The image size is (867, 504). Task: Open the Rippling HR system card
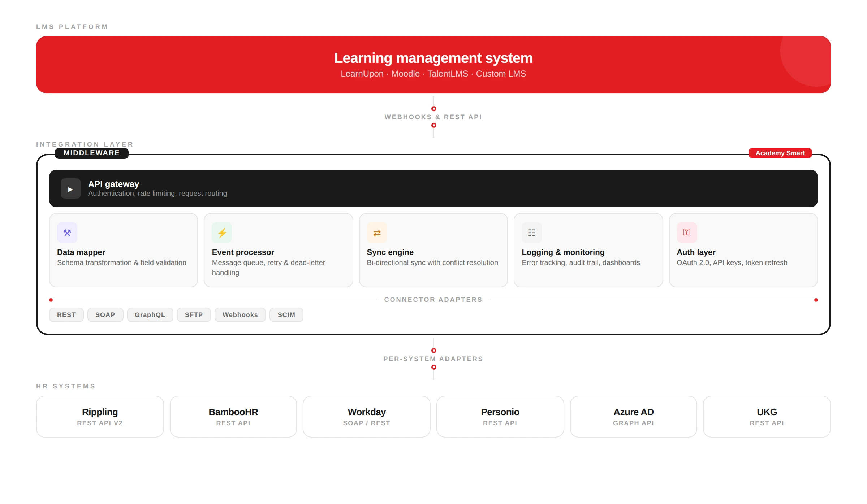(100, 417)
